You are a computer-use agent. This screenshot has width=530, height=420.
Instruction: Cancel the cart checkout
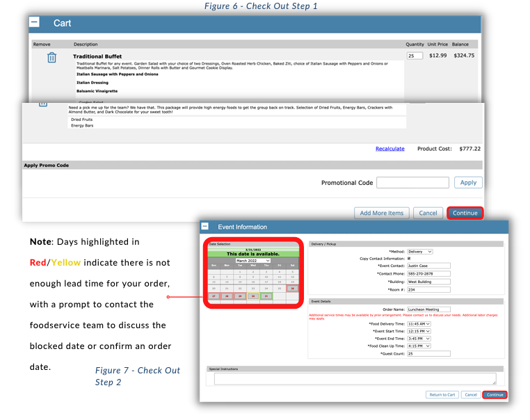coord(428,213)
